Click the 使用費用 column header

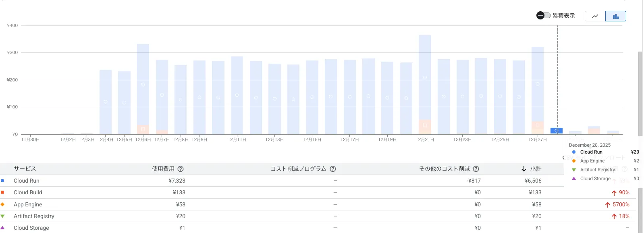pyautogui.click(x=163, y=169)
